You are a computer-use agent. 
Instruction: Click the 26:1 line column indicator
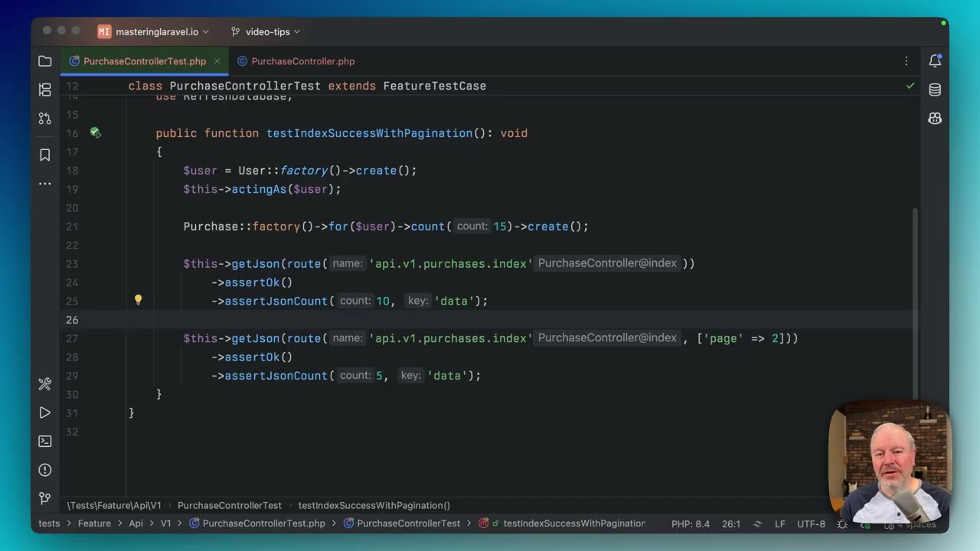731,524
